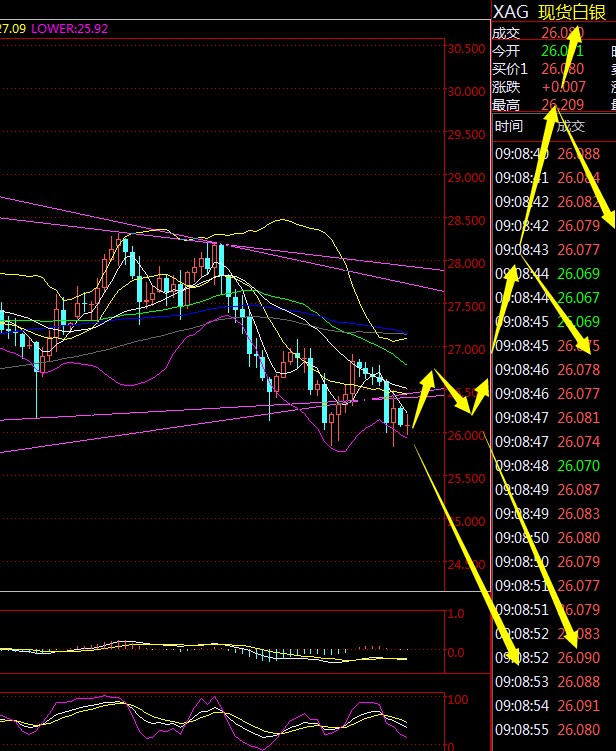Click the 26.000 price axis label
This screenshot has width=616, height=751.
click(x=466, y=435)
